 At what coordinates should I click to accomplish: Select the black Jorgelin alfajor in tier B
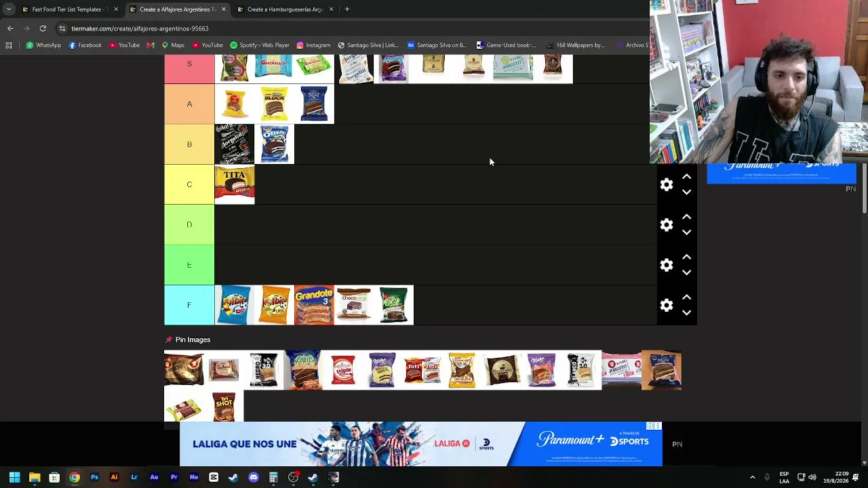(235, 144)
